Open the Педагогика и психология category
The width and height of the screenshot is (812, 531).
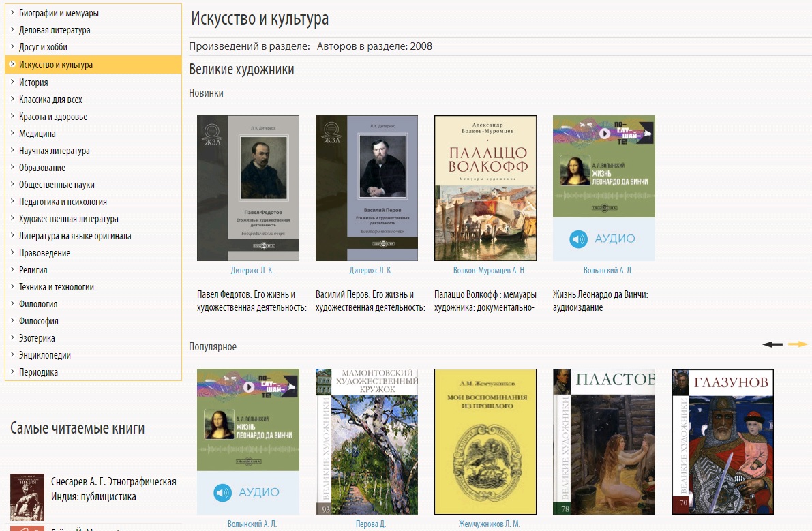click(63, 202)
